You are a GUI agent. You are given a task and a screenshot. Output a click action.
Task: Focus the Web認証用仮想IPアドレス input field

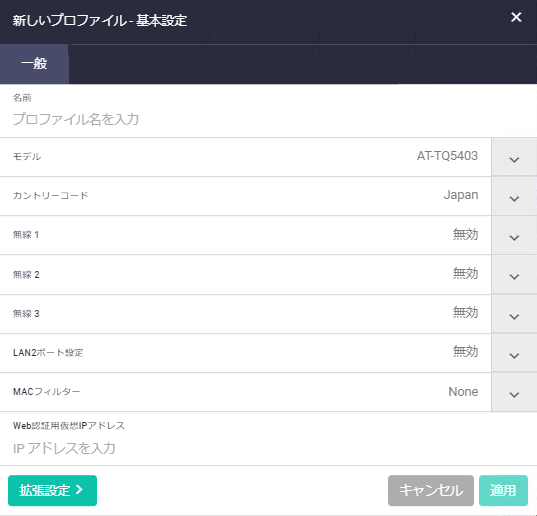pos(268,448)
